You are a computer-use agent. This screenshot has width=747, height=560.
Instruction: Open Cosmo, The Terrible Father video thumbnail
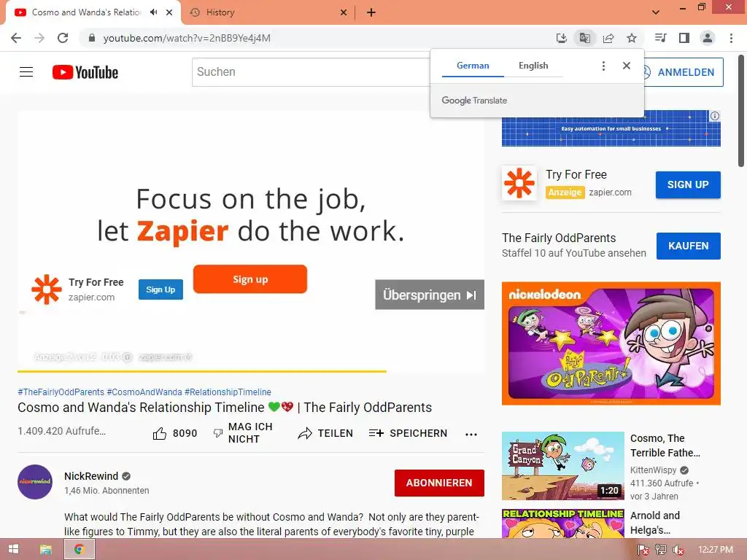(562, 465)
